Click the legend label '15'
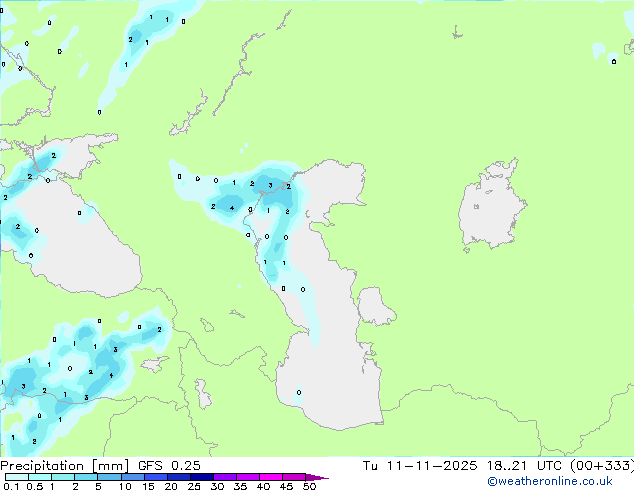Image resolution: width=634 pixels, height=490 pixels. [148, 486]
